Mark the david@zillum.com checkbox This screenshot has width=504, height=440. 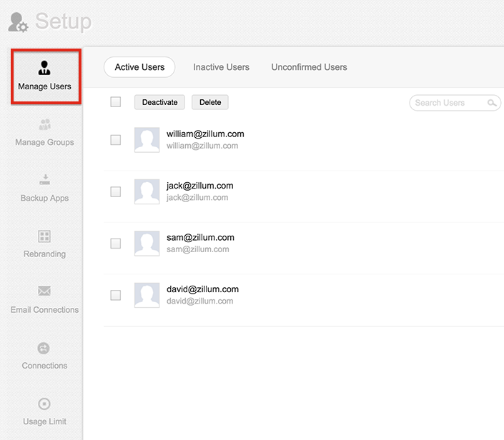coord(116,295)
